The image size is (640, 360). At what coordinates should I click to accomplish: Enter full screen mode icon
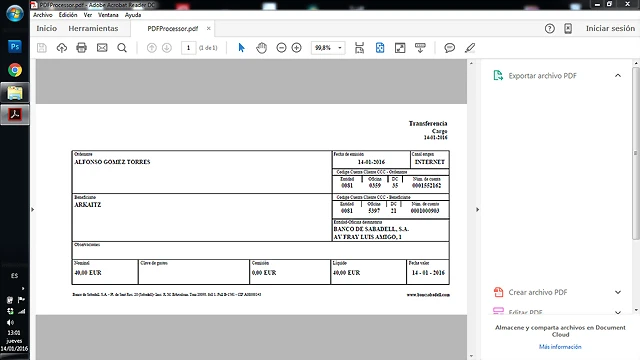click(x=400, y=48)
